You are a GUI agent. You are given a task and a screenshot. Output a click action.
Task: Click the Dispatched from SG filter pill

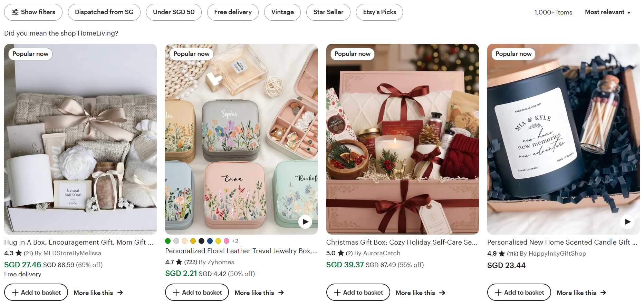(104, 12)
